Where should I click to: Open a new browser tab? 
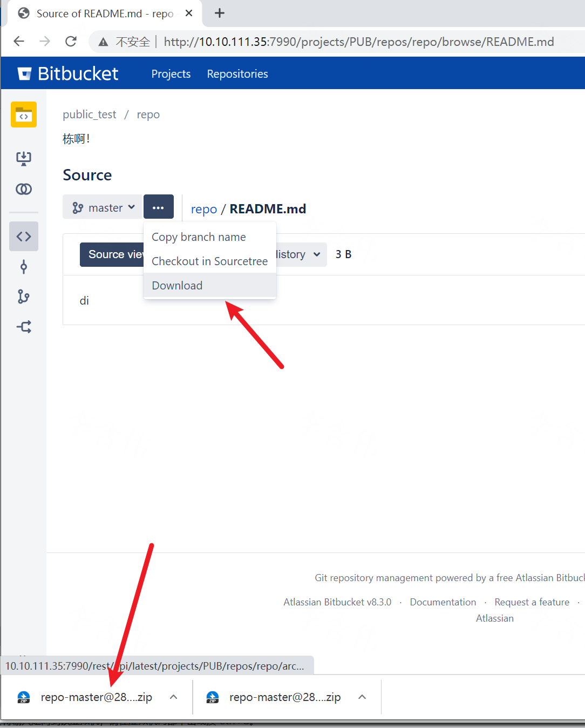click(x=219, y=13)
